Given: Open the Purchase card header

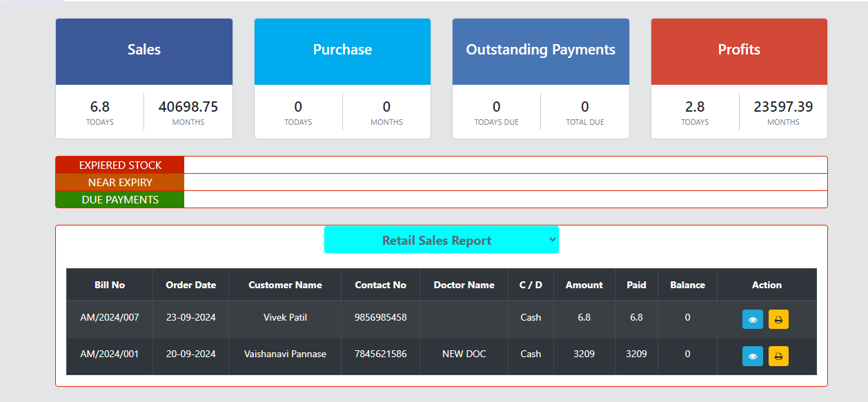Looking at the screenshot, I should [x=342, y=50].
